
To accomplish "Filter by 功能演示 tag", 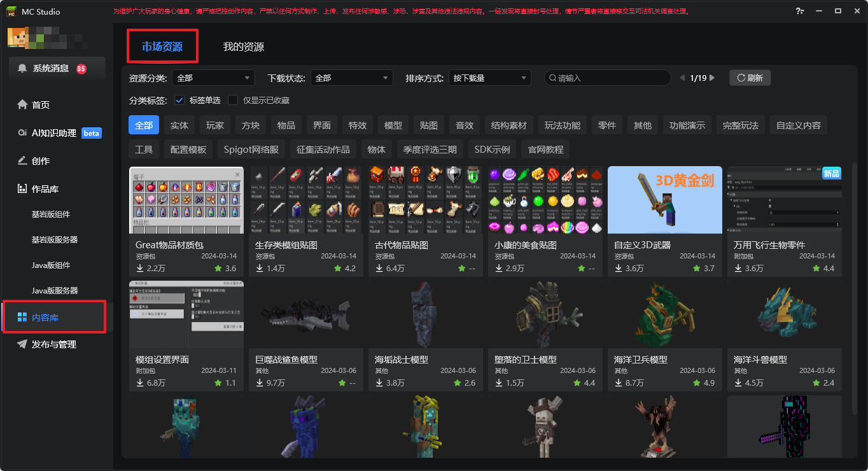I will coord(687,125).
